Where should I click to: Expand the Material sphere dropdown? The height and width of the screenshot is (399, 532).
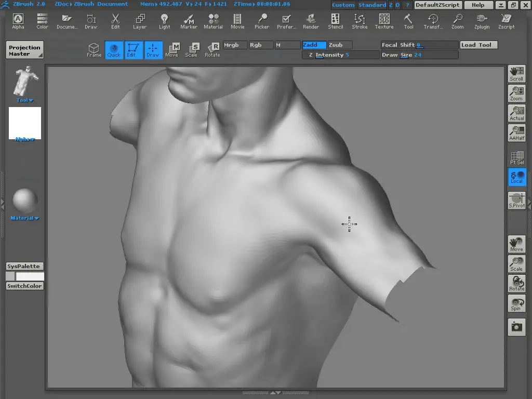[x=24, y=218]
